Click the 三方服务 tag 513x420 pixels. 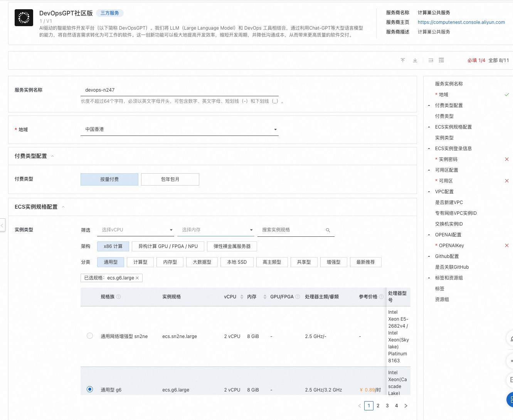110,13
